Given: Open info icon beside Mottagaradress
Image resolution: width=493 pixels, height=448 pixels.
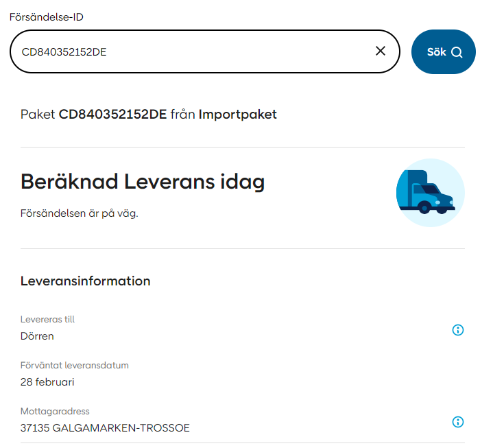Looking at the screenshot, I should pos(458,422).
